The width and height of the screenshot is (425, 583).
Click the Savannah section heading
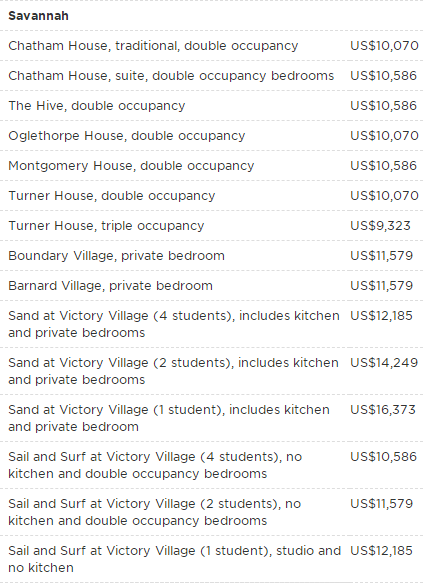point(38,16)
